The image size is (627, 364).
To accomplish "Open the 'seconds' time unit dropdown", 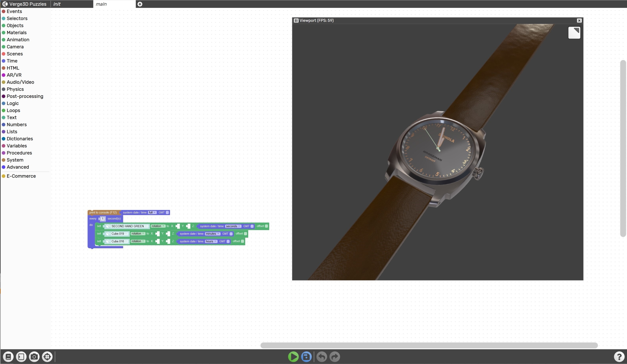I will click(x=233, y=226).
